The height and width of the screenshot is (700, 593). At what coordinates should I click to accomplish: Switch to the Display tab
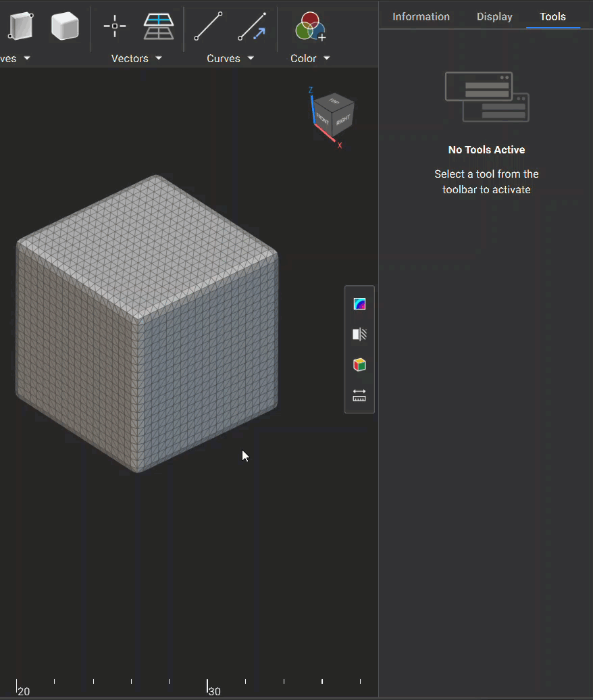tap(494, 16)
